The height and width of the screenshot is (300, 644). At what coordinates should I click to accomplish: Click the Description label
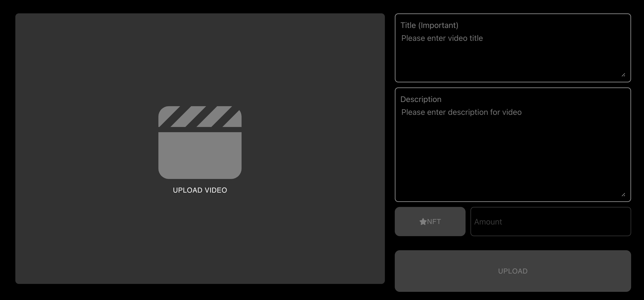(x=421, y=99)
